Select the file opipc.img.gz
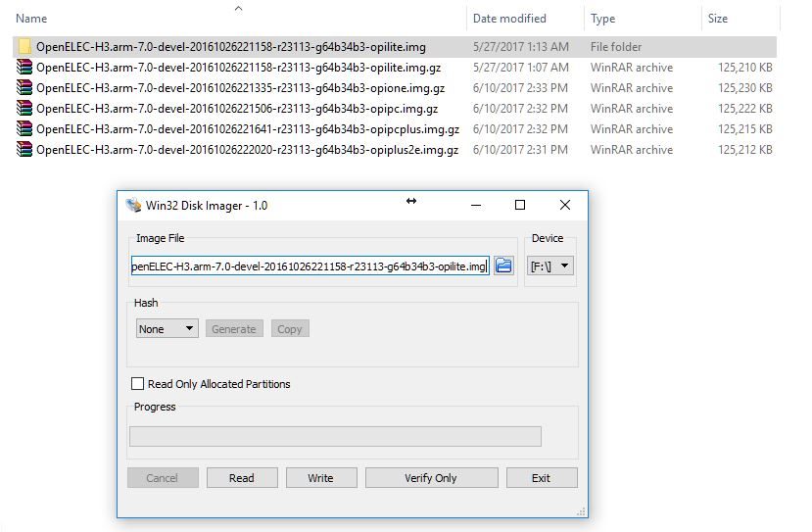The image size is (812, 532). (237, 109)
